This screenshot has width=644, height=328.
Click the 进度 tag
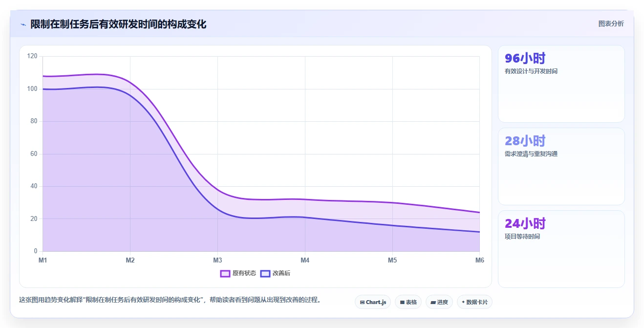[x=439, y=302]
